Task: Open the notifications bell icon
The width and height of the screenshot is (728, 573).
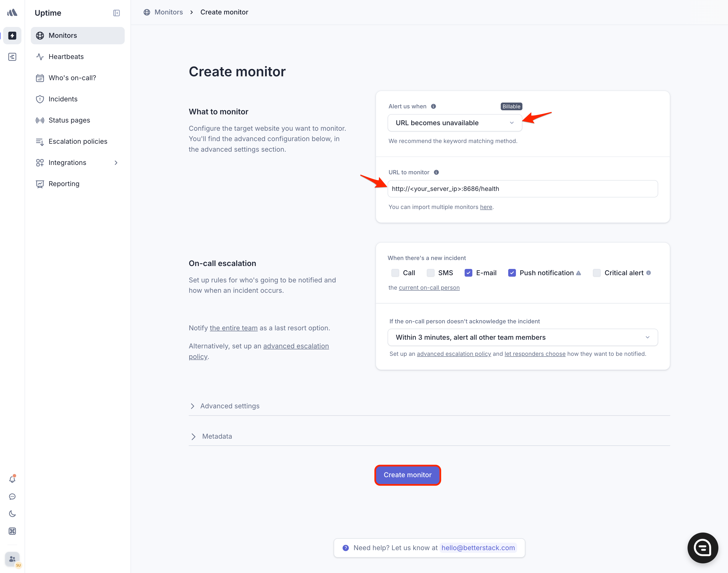Action: pos(13,479)
